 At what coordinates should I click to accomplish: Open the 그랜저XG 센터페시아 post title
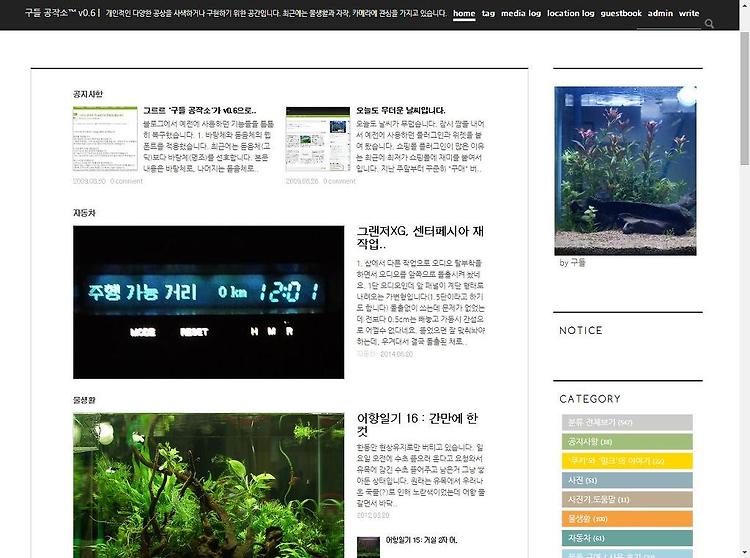tap(420, 238)
